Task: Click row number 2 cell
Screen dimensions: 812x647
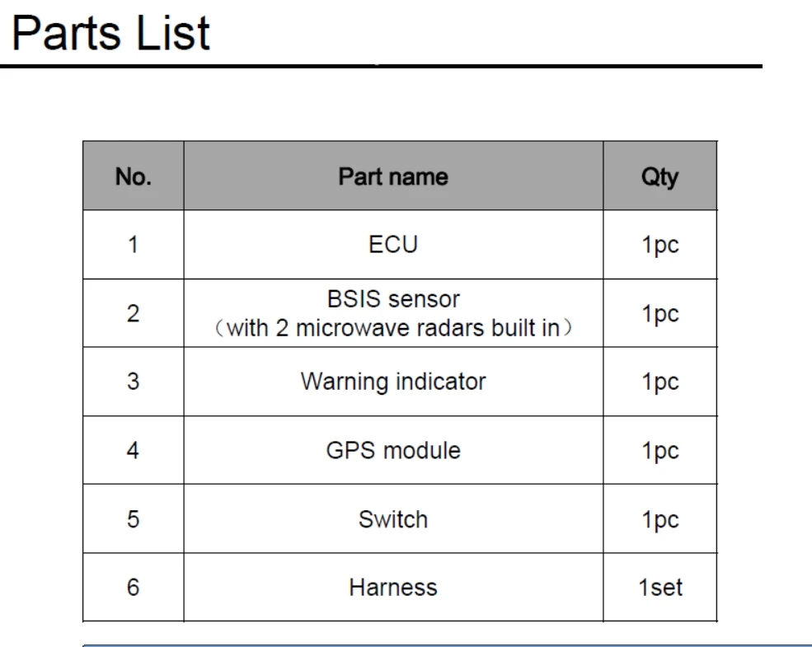Action: point(133,313)
